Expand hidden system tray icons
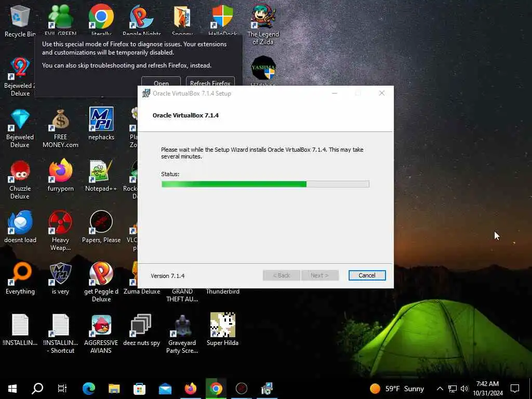This screenshot has height=399, width=532. pyautogui.click(x=440, y=389)
